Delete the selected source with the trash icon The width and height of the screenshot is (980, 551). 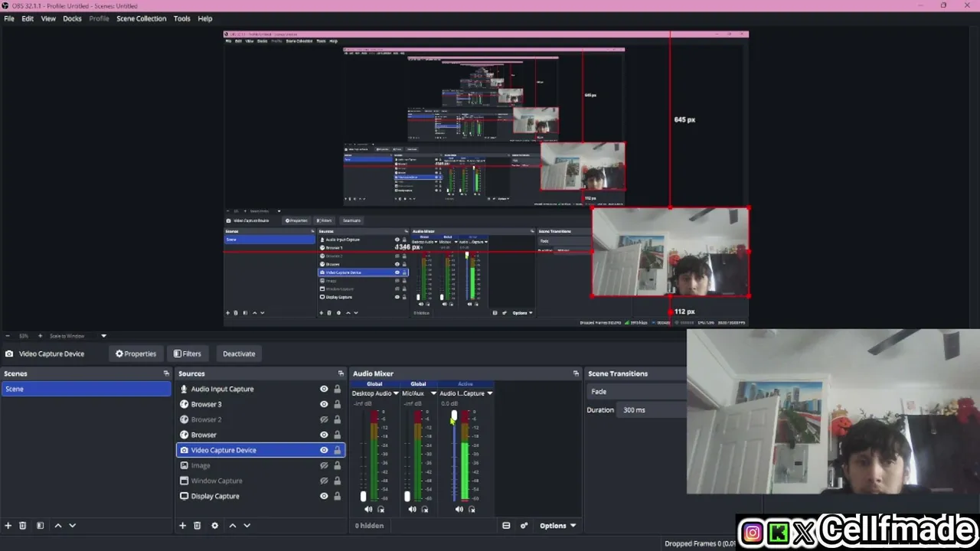coord(197,526)
